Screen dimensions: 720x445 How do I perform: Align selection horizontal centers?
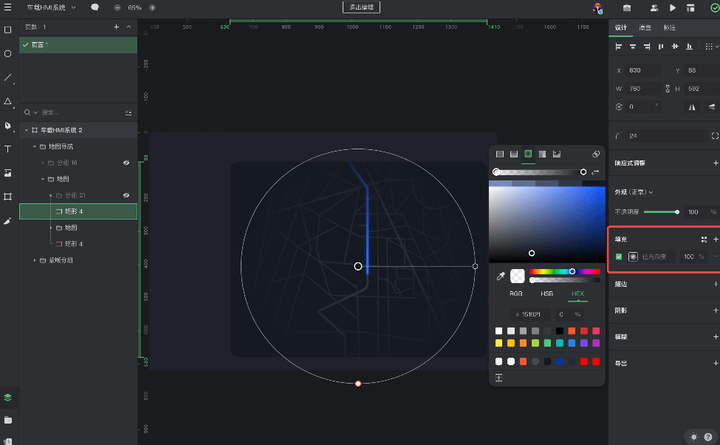(x=633, y=46)
